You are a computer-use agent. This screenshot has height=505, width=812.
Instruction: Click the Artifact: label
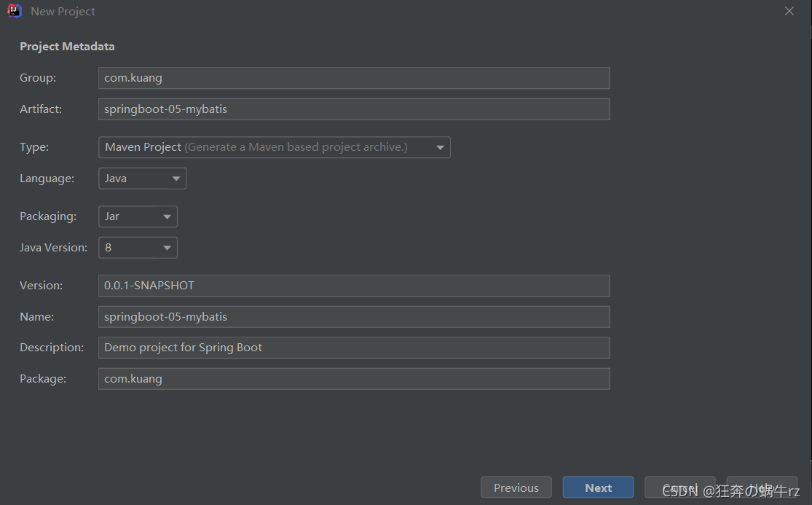point(41,109)
